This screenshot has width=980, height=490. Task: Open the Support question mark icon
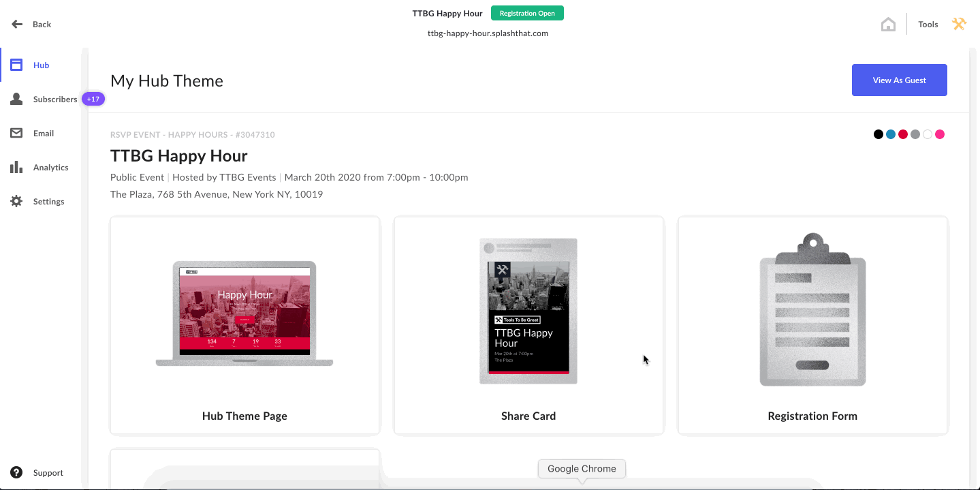click(16, 473)
